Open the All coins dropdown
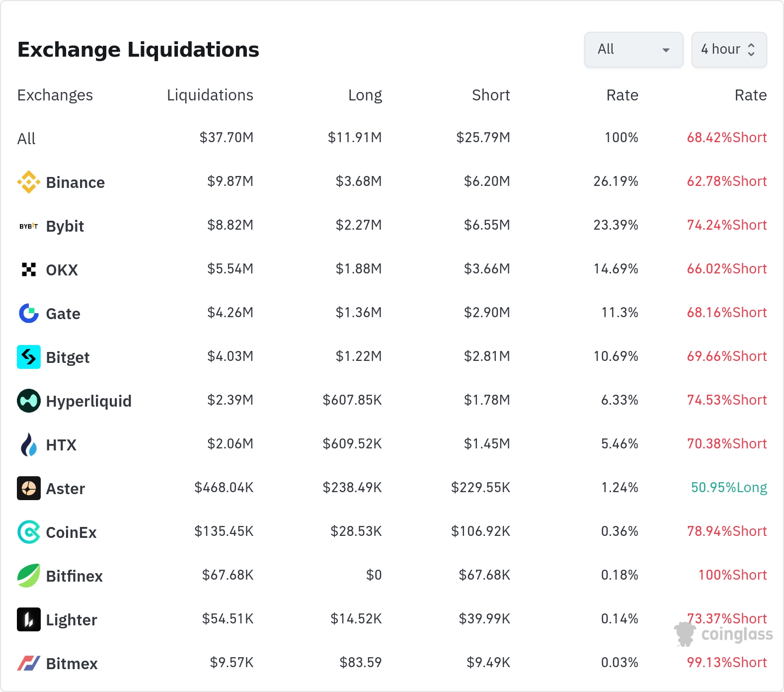This screenshot has width=784, height=692. pyautogui.click(x=633, y=50)
